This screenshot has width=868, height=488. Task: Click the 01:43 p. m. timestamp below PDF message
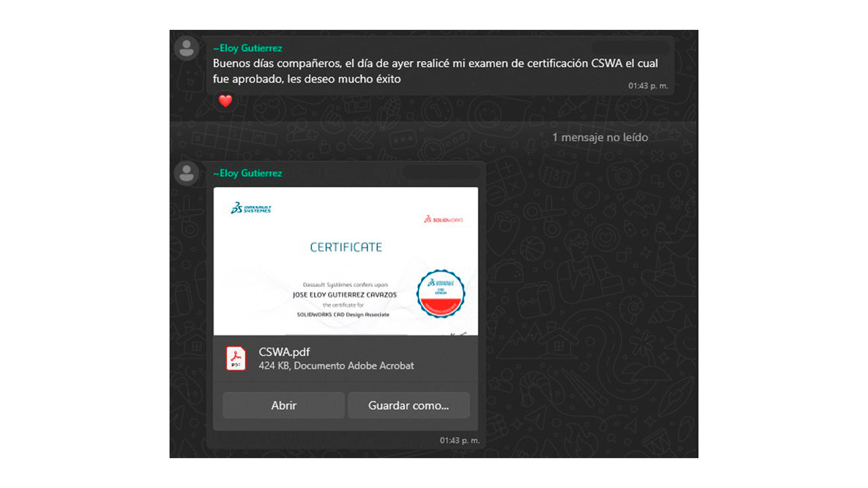(459, 441)
